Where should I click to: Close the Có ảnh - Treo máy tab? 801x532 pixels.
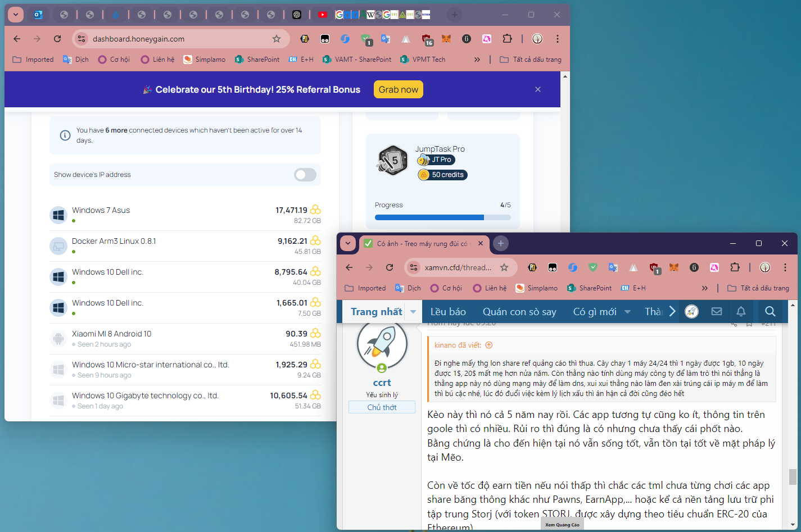[481, 244]
